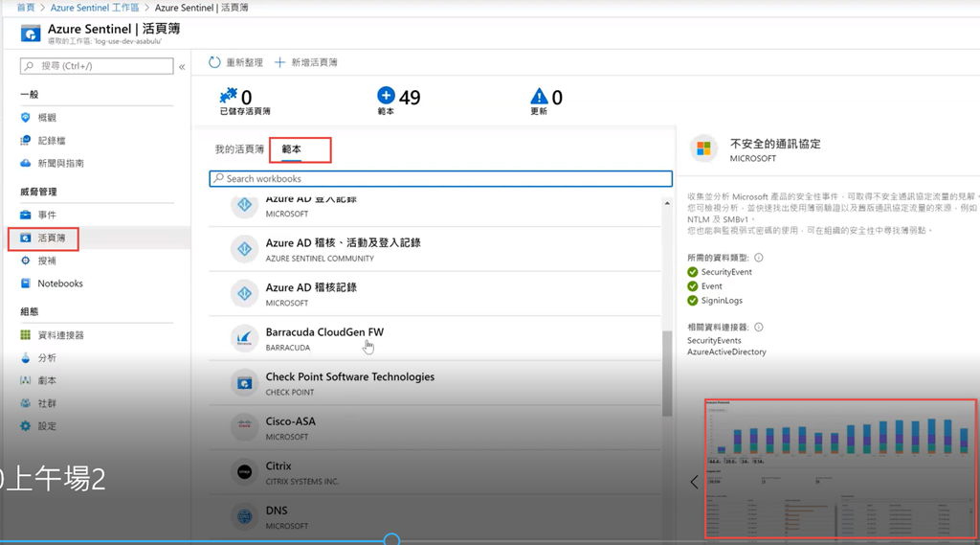Switch to 我的活頁簿 tab
The image size is (980, 545).
tap(239, 148)
